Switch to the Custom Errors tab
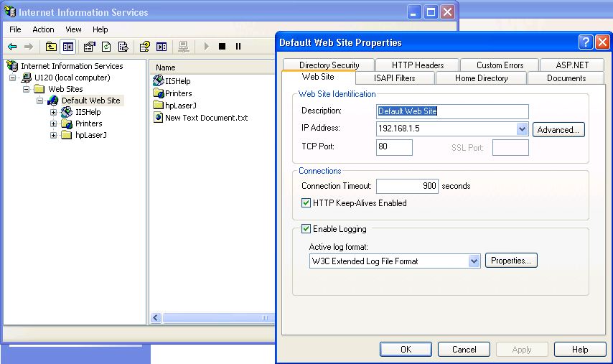Image resolution: width=613 pixels, height=364 pixels. click(x=500, y=65)
